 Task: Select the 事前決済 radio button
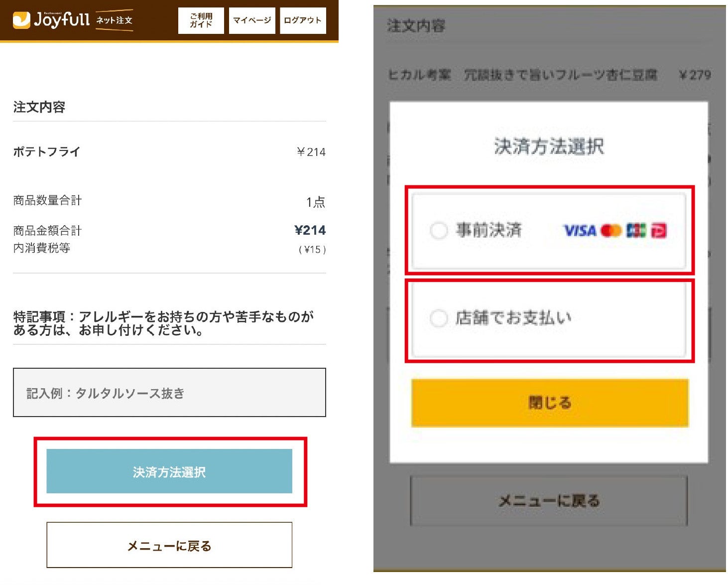click(x=439, y=230)
